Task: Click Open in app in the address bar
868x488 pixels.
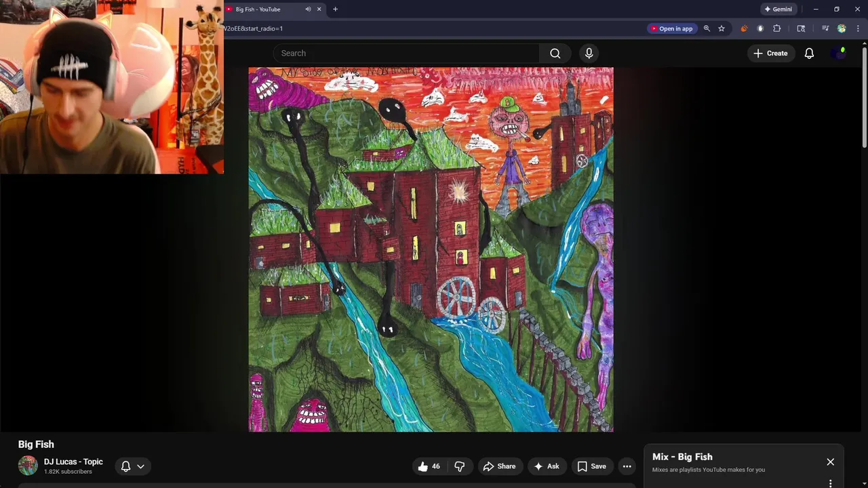Action: pos(671,28)
